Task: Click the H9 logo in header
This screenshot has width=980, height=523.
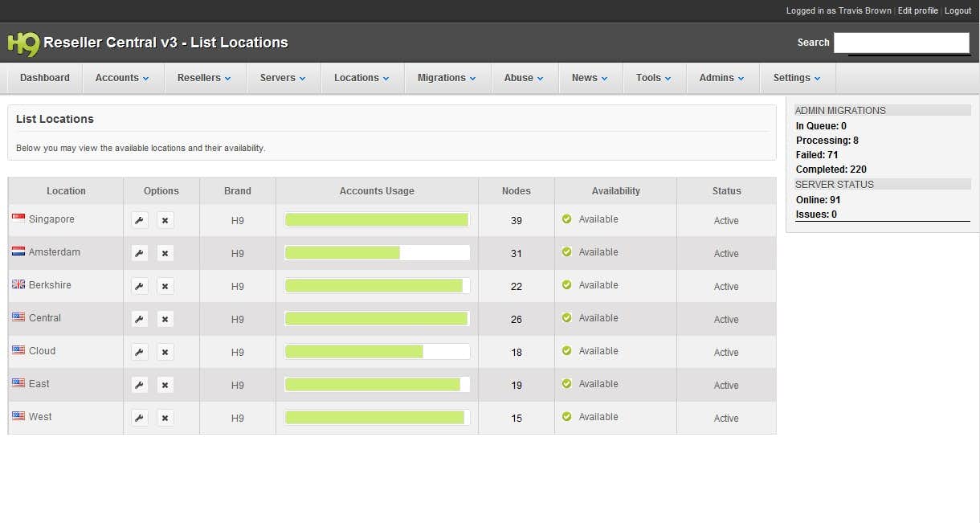Action: click(x=22, y=43)
